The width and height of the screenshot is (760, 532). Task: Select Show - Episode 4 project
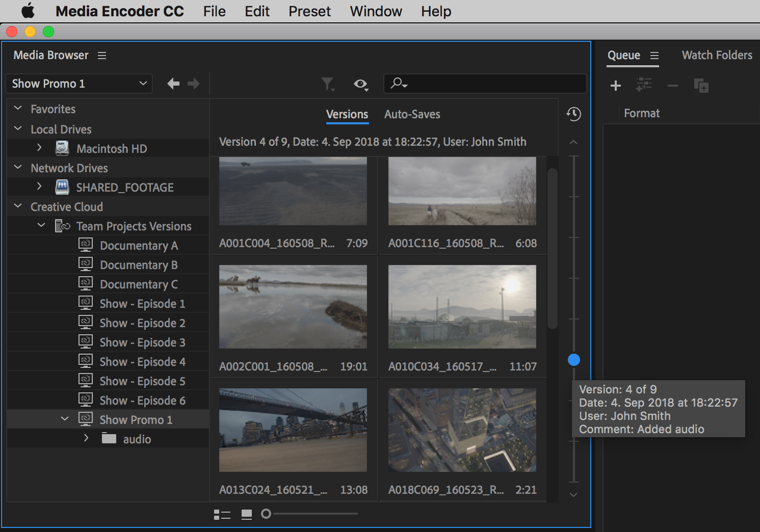(142, 362)
